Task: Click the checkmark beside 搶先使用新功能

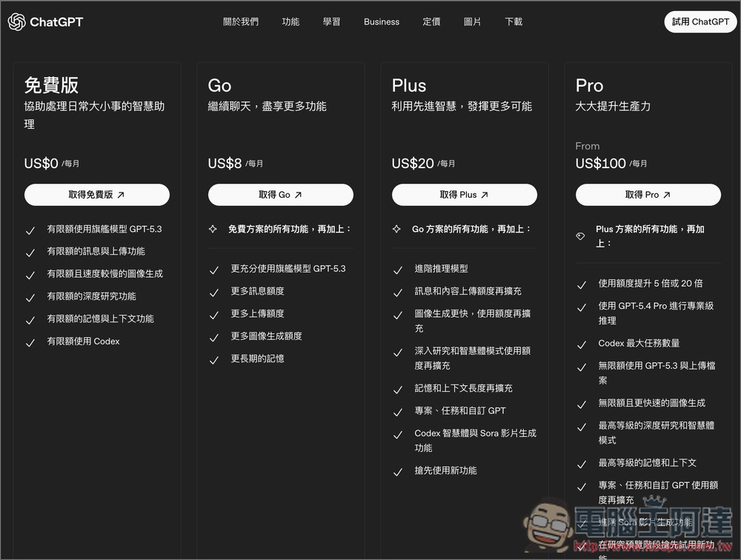Action: tap(398, 470)
